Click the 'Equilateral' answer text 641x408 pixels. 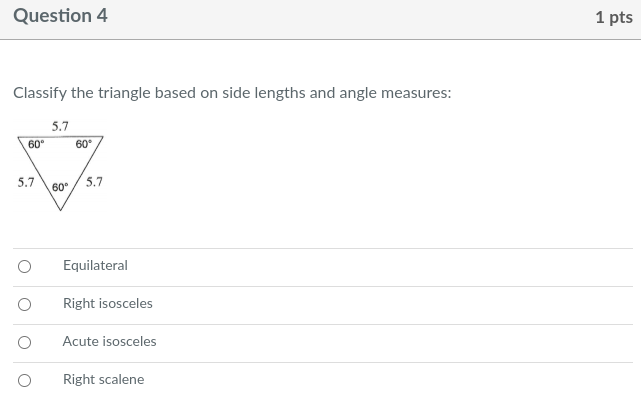[95, 266]
